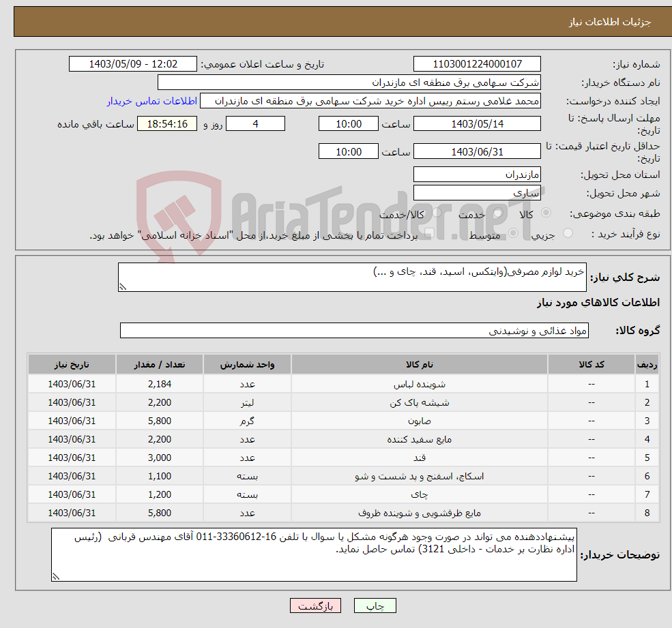Click the buyer notes text area
This screenshot has width=672, height=628.
(314, 554)
